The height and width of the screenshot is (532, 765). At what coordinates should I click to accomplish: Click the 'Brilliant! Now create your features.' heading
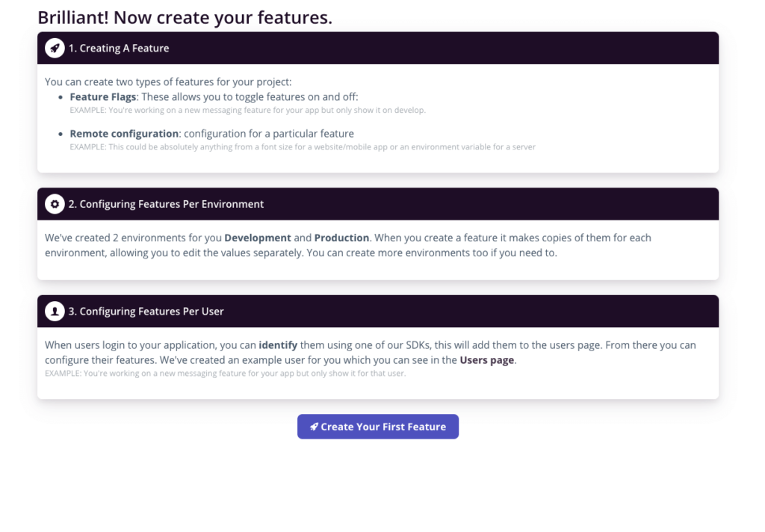[x=185, y=18]
